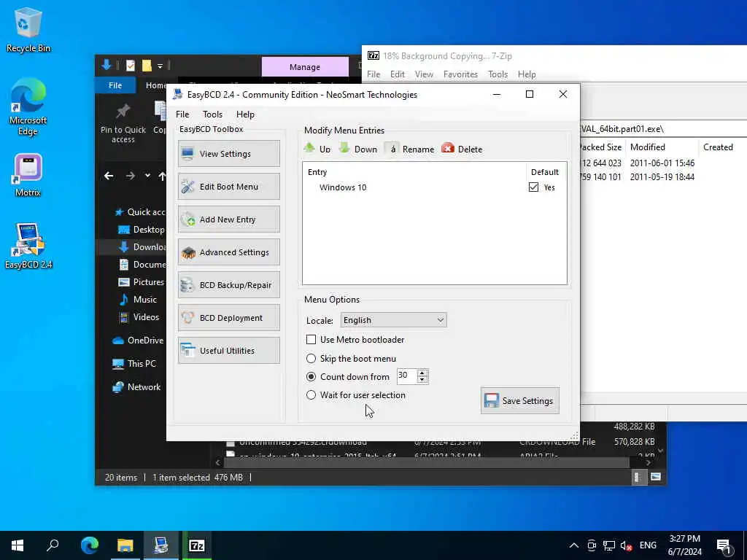Open EasyBCD Help menu
This screenshot has height=560, width=747.
pos(245,114)
